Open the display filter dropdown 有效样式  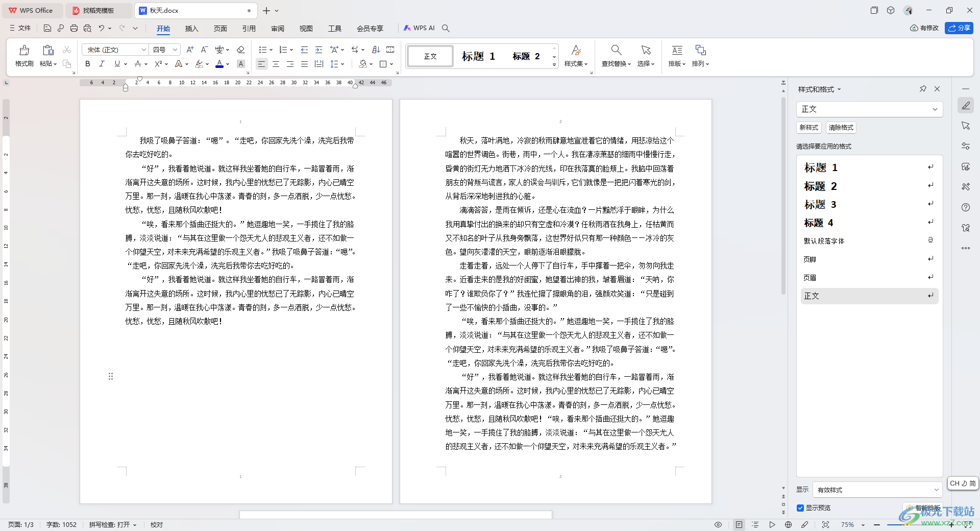click(936, 490)
